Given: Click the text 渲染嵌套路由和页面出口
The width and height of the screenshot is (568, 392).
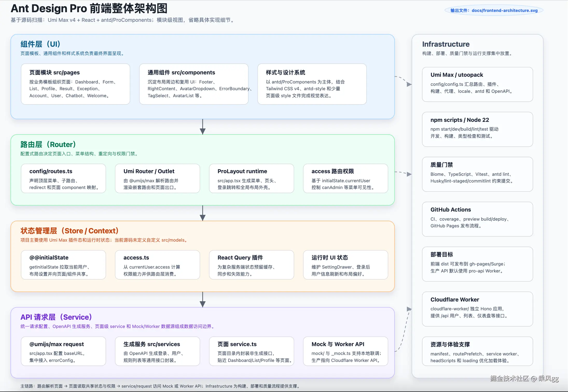Looking at the screenshot, I should coord(151,187).
